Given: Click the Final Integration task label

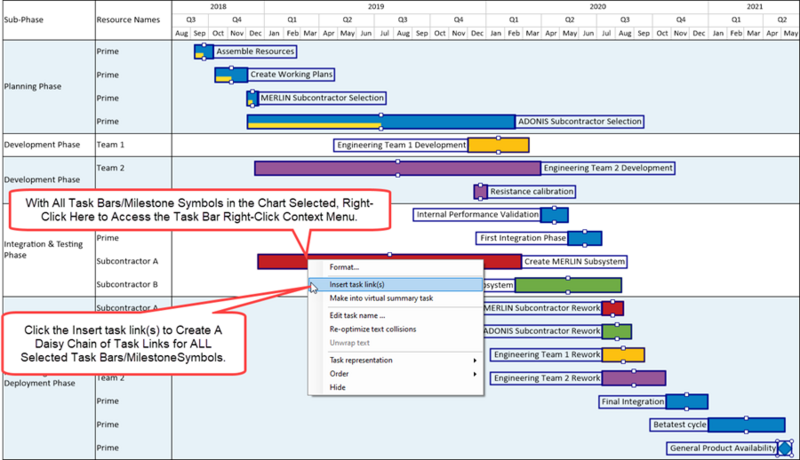Looking at the screenshot, I should 633,402.
